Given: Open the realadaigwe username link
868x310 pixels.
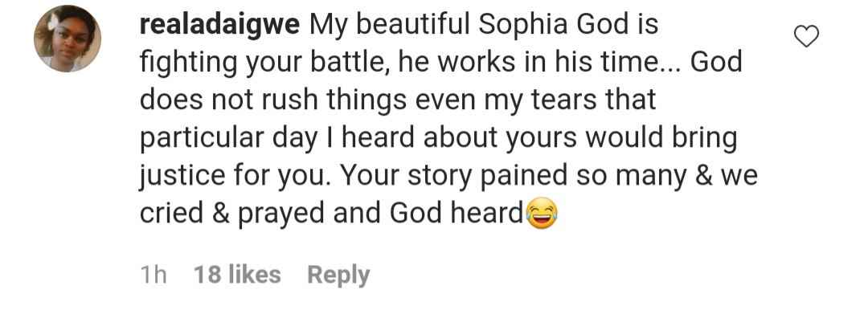Looking at the screenshot, I should [219, 26].
